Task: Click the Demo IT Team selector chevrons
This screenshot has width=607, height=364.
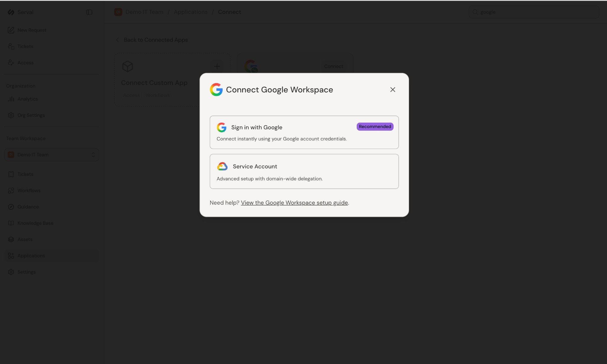Action: pos(93,155)
